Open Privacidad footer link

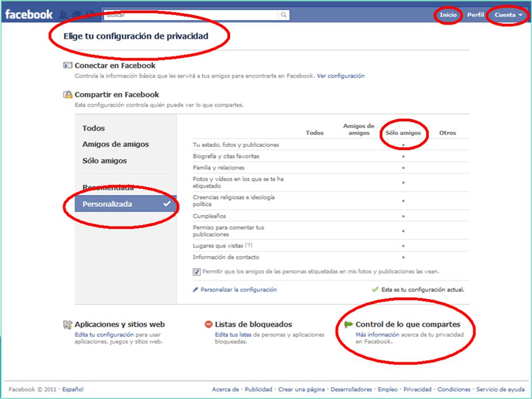point(417,389)
